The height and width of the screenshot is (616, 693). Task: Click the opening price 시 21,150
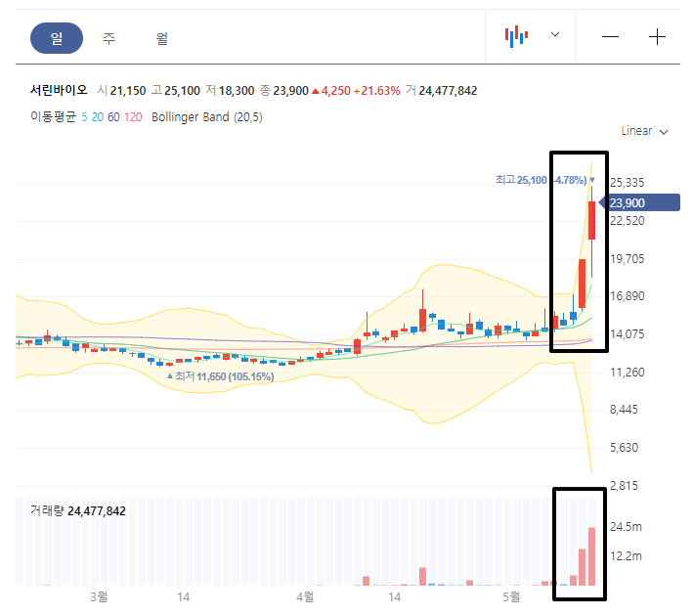pos(121,91)
